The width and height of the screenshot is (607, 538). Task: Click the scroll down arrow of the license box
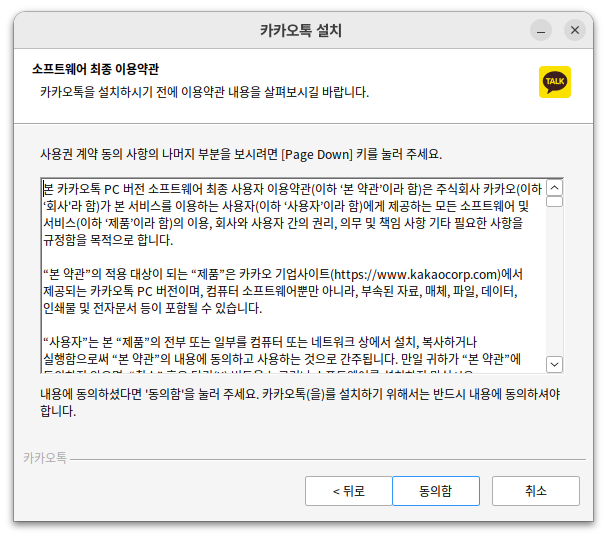tap(554, 364)
